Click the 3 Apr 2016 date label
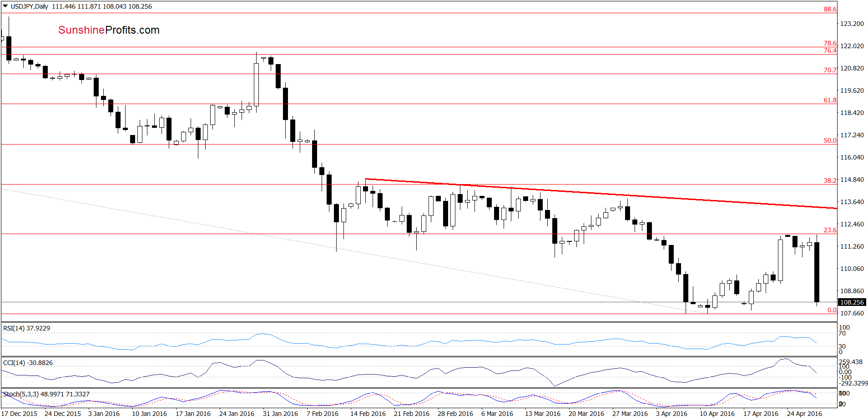The height and width of the screenshot is (420, 868). coord(672,414)
